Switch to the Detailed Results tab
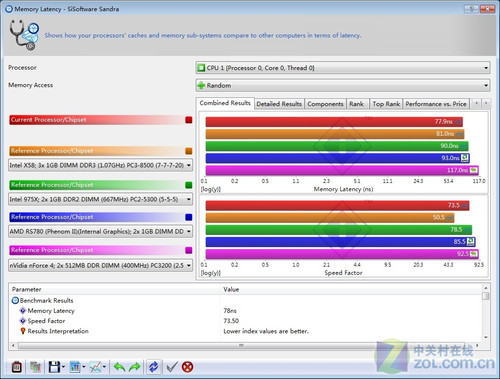 point(279,104)
